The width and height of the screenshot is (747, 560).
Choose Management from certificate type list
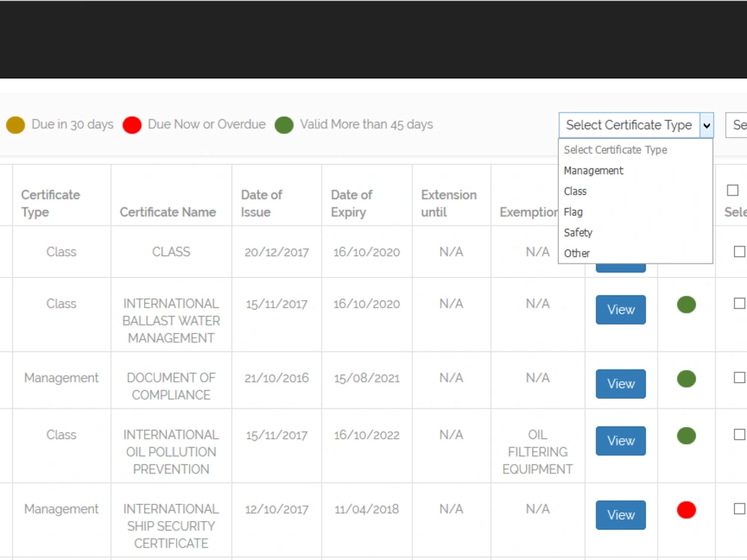click(593, 170)
